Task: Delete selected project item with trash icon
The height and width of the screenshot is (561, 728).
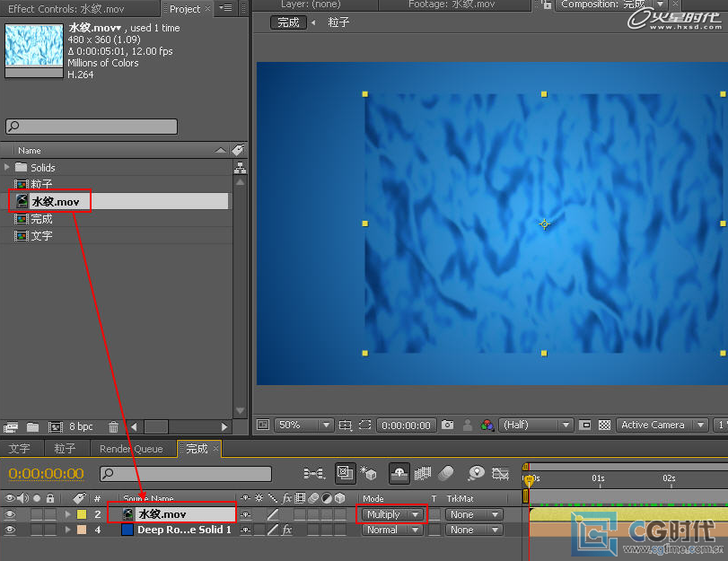Action: click(113, 426)
